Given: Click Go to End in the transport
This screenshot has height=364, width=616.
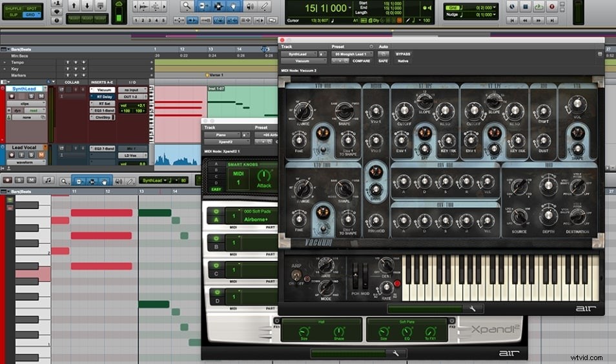Looking at the screenshot, I should coord(552,20).
